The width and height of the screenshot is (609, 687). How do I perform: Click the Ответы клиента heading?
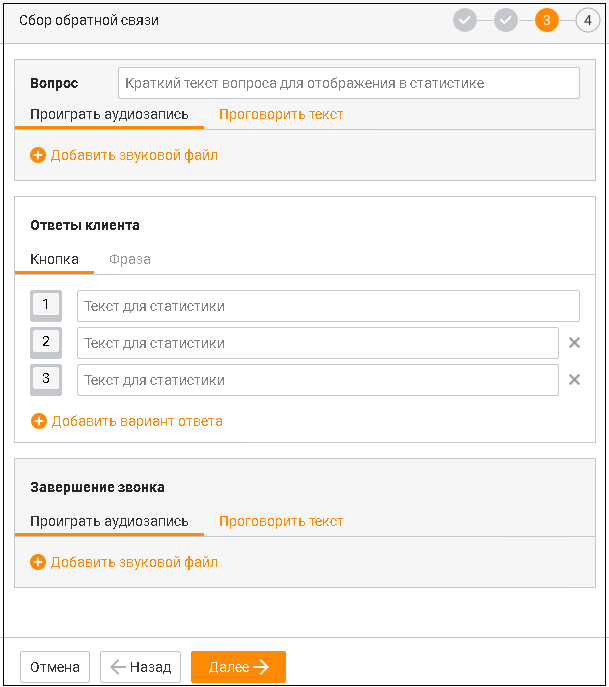click(x=85, y=225)
